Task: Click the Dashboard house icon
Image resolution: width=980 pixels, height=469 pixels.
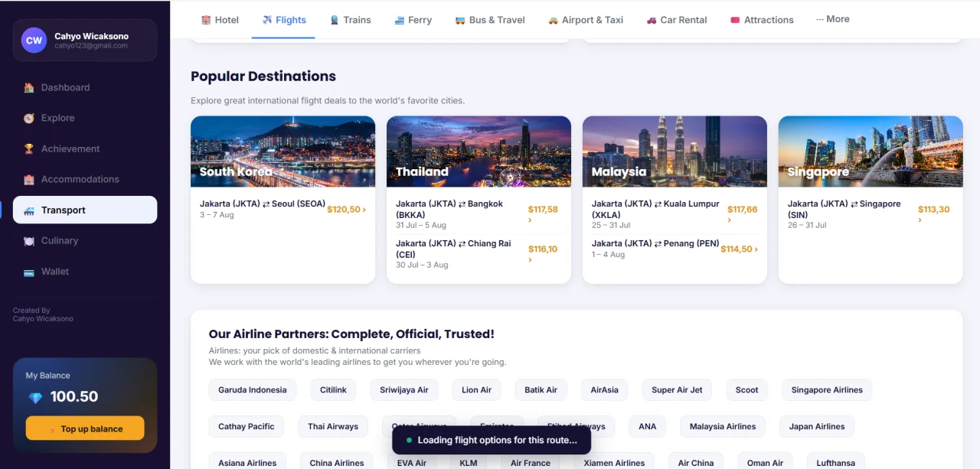Action: pos(28,87)
